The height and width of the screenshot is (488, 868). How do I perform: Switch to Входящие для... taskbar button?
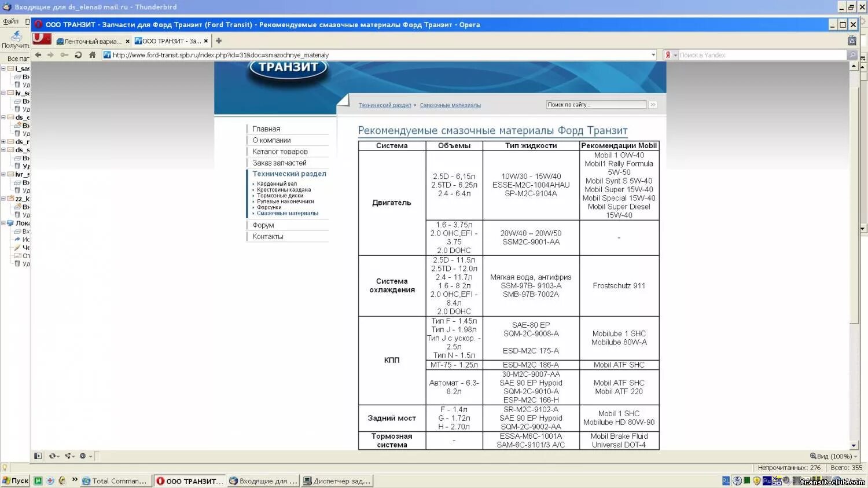pyautogui.click(x=263, y=480)
